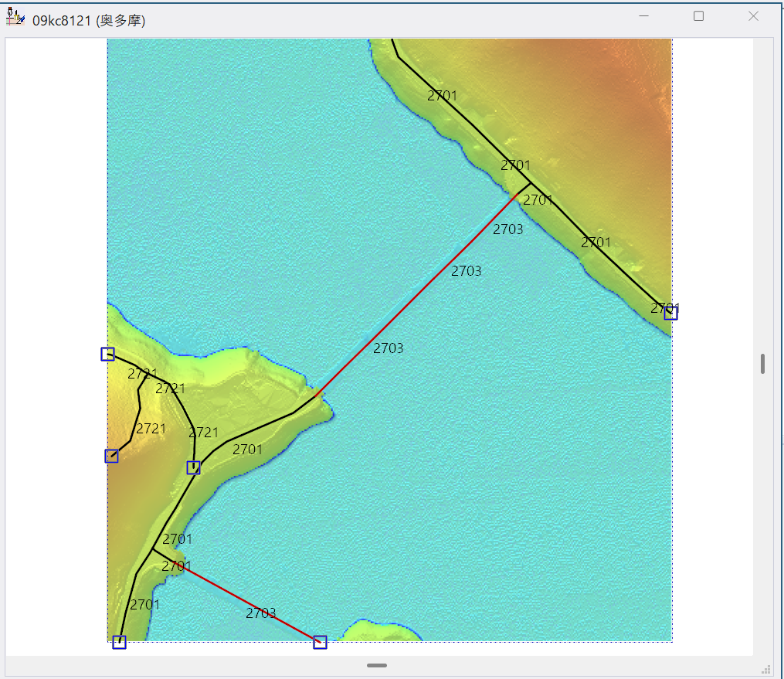Click where the long bridge meets the peninsula tip
784x679 pixels.
(x=318, y=394)
